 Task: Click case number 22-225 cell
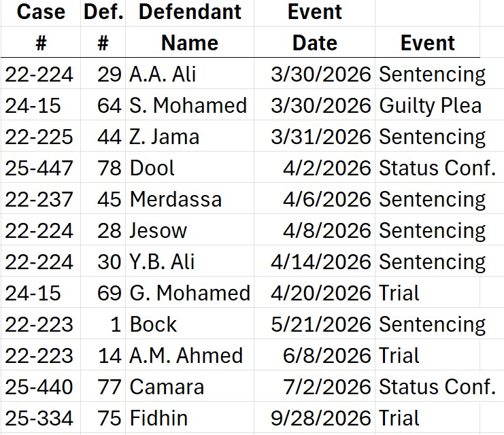click(x=39, y=137)
